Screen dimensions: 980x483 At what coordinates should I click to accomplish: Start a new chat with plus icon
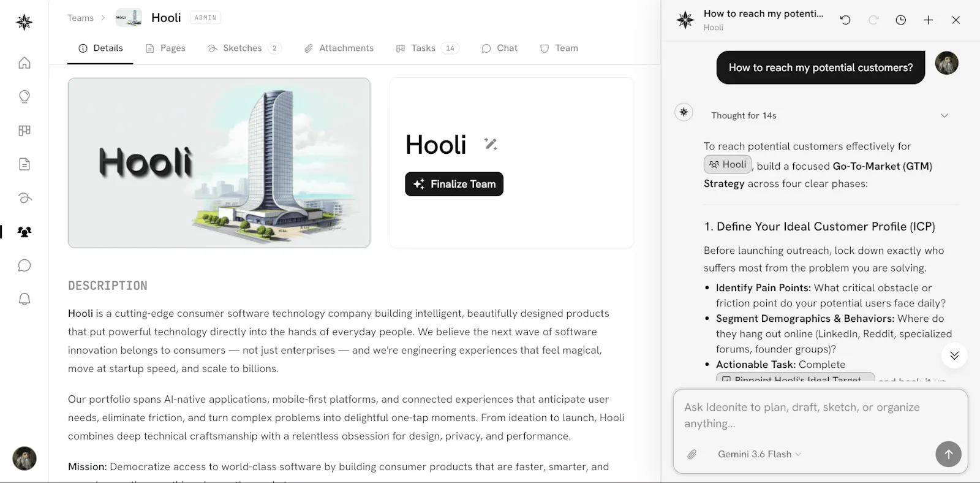point(929,20)
